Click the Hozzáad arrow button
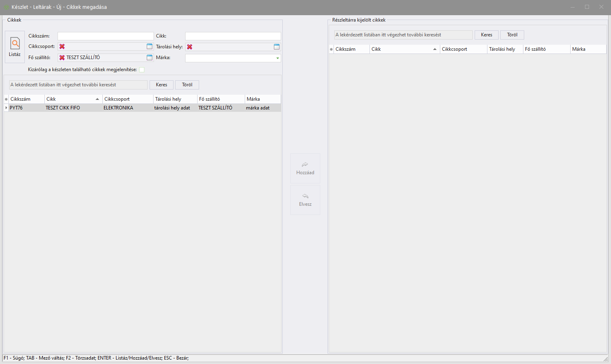This screenshot has height=364, width=611. [305, 168]
